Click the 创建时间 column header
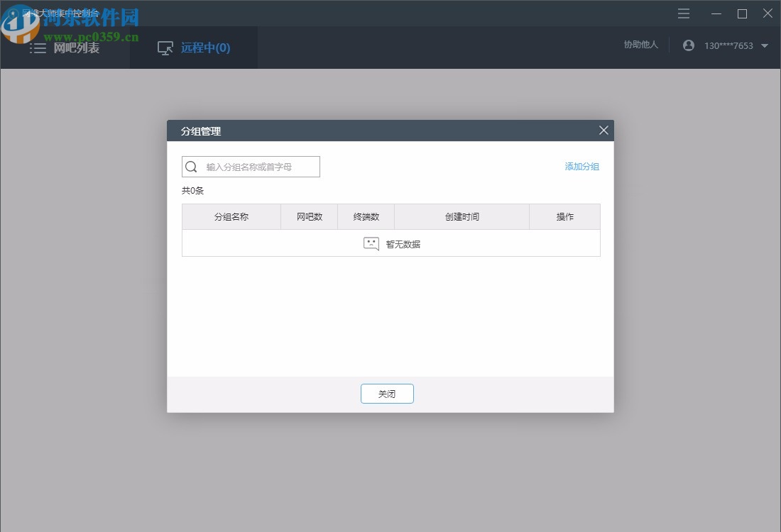This screenshot has height=532, width=781. 462,216
